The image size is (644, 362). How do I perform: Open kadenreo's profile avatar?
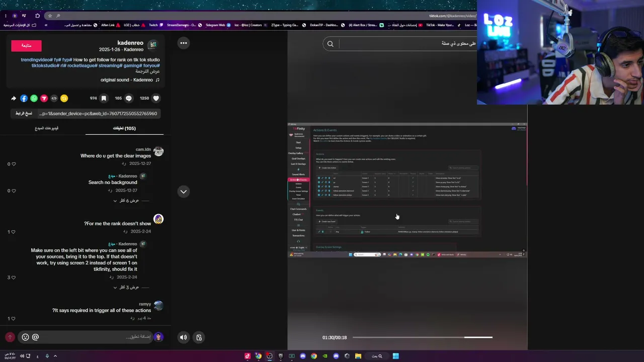[153, 45]
